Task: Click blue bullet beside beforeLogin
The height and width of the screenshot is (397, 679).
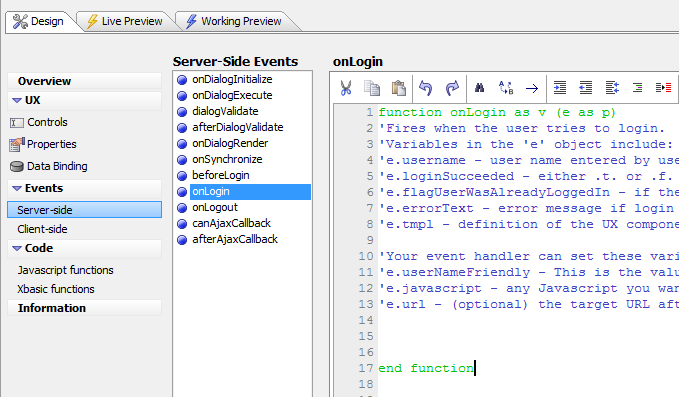Action: click(182, 176)
